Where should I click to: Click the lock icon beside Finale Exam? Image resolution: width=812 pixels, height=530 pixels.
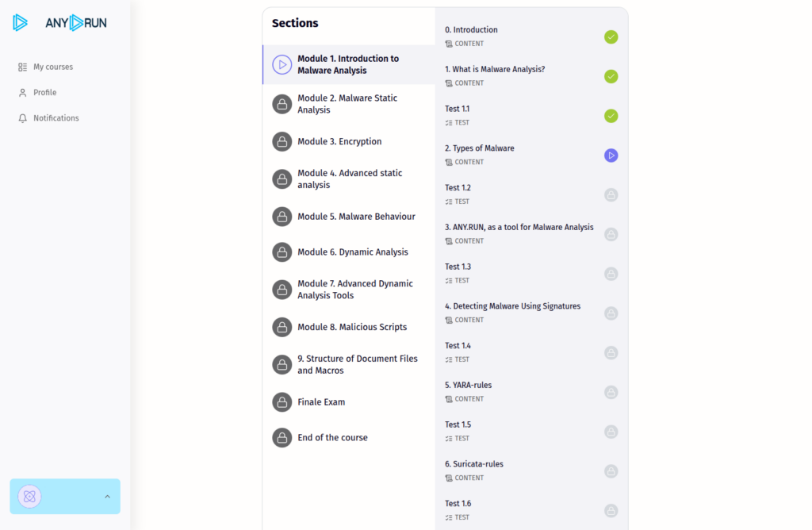[x=282, y=402]
